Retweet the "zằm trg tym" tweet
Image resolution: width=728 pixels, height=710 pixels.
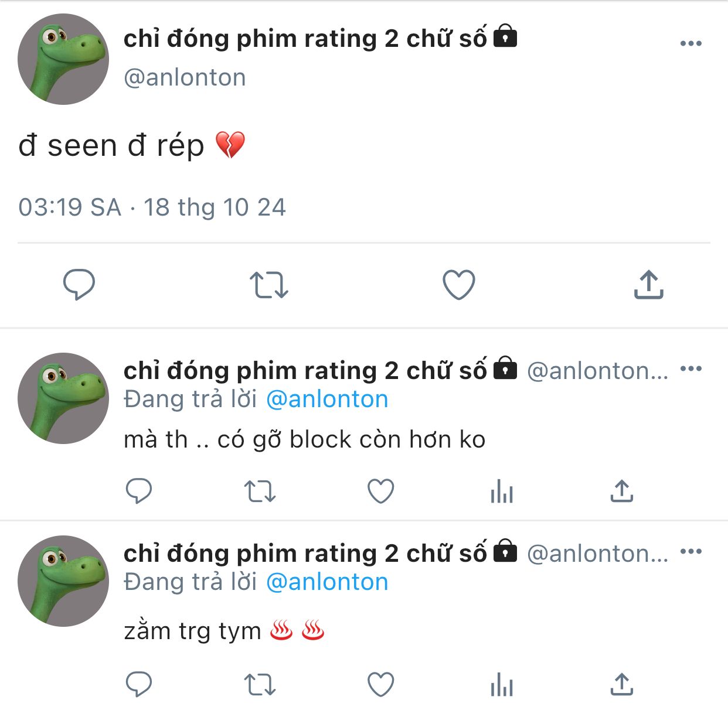[260, 685]
